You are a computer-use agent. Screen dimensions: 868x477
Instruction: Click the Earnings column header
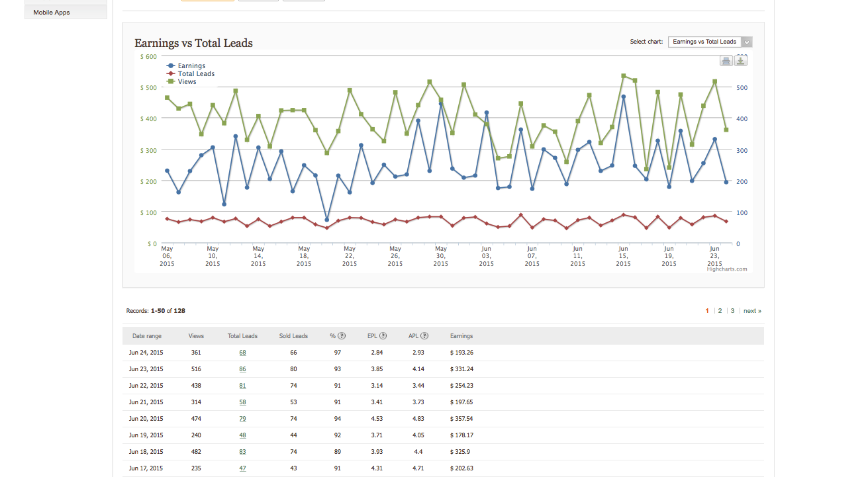(x=461, y=336)
